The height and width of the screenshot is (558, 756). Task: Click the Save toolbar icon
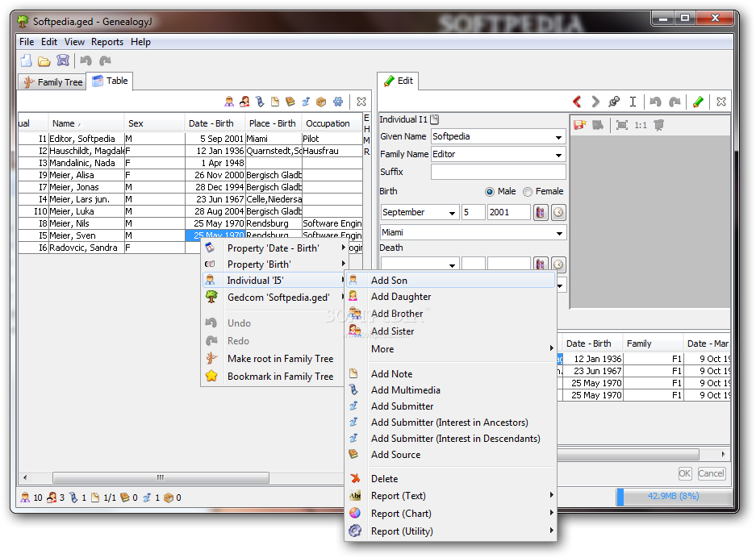[63, 60]
